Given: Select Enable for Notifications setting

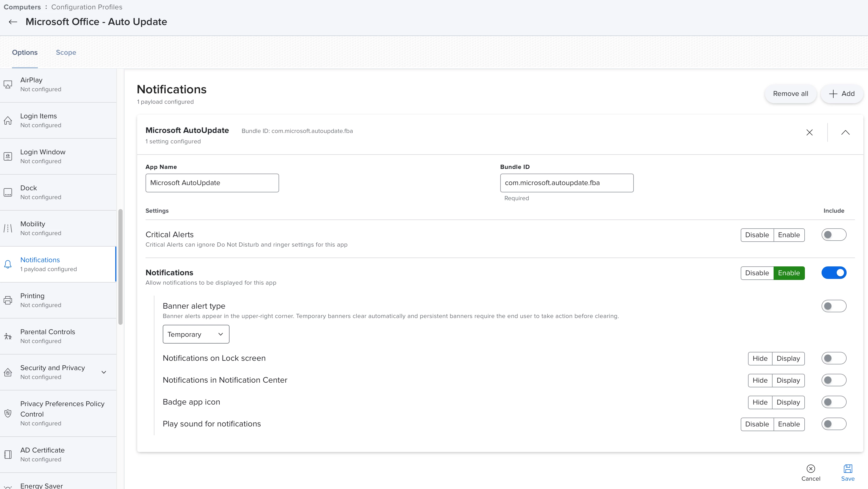Looking at the screenshot, I should click(789, 273).
